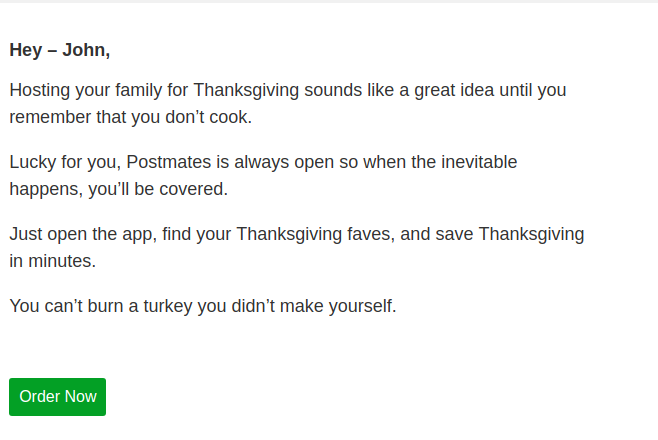
Task: Click the word "happens" in second paragraph
Action: click(42, 188)
